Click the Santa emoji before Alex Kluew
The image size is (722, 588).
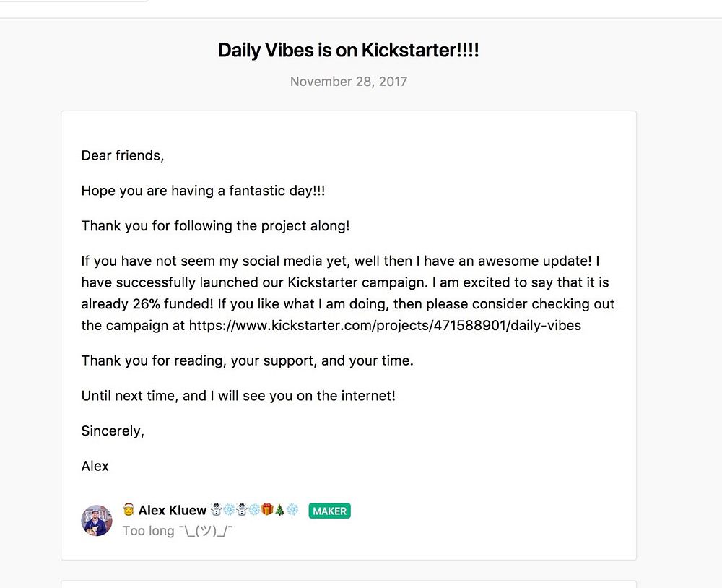coord(129,510)
